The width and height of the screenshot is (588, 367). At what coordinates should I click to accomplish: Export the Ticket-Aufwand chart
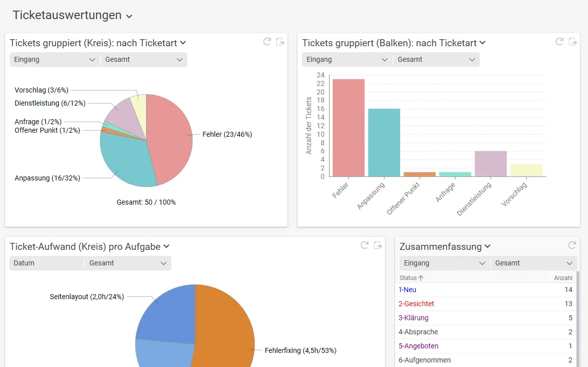coord(378,245)
